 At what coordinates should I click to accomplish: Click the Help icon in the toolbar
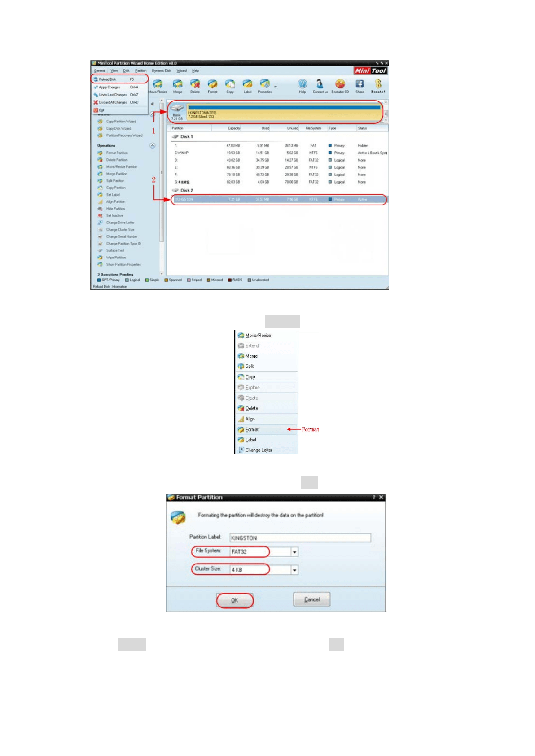pyautogui.click(x=303, y=86)
